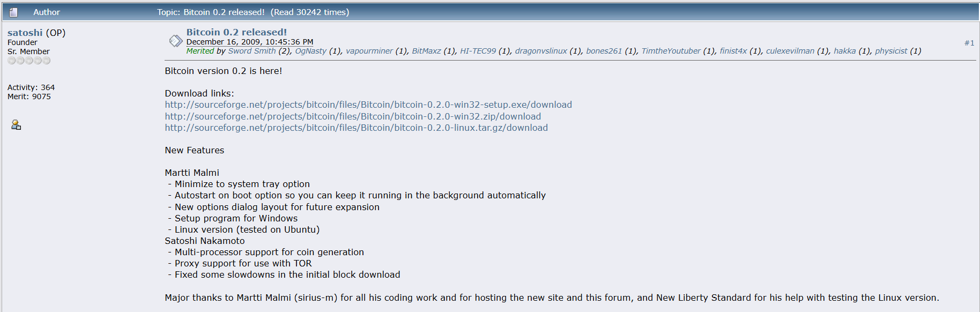Image resolution: width=980 pixels, height=312 pixels.
Task: Click the 'Bitcoin version 0.2 is here!' line
Action: [224, 71]
